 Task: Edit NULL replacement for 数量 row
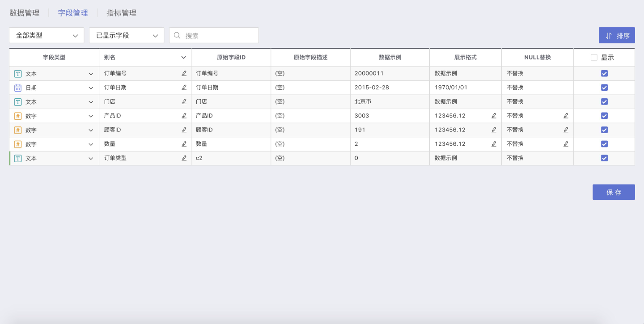[566, 144]
